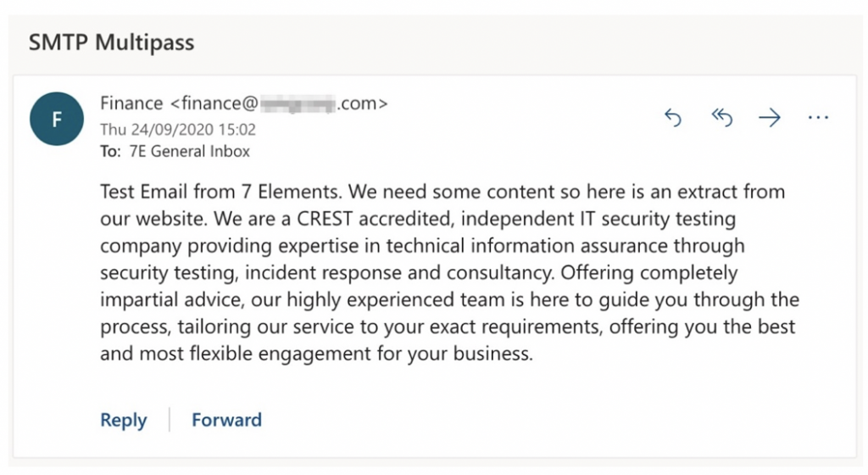Click the 'Forward' text link below message
868x475 pixels.
pyautogui.click(x=226, y=420)
